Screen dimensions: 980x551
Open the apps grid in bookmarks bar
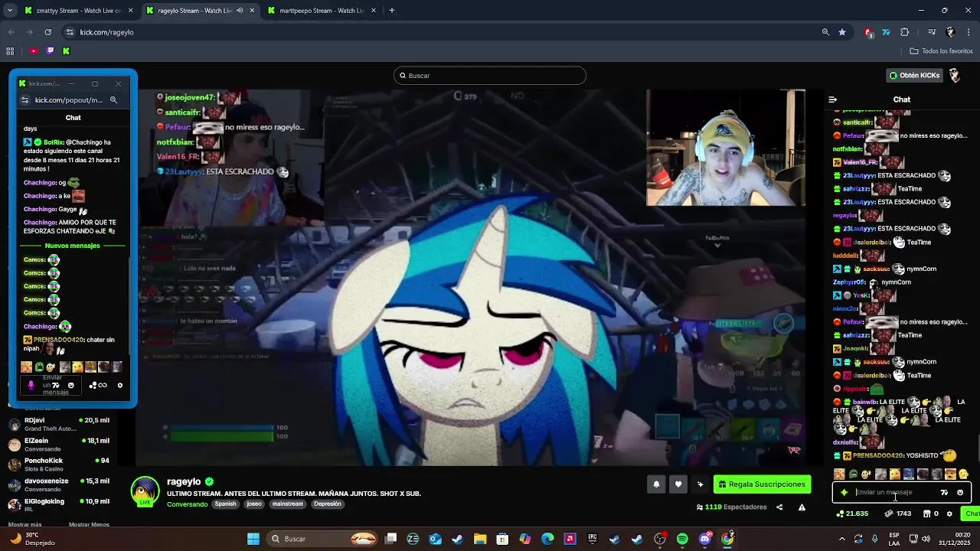10,51
